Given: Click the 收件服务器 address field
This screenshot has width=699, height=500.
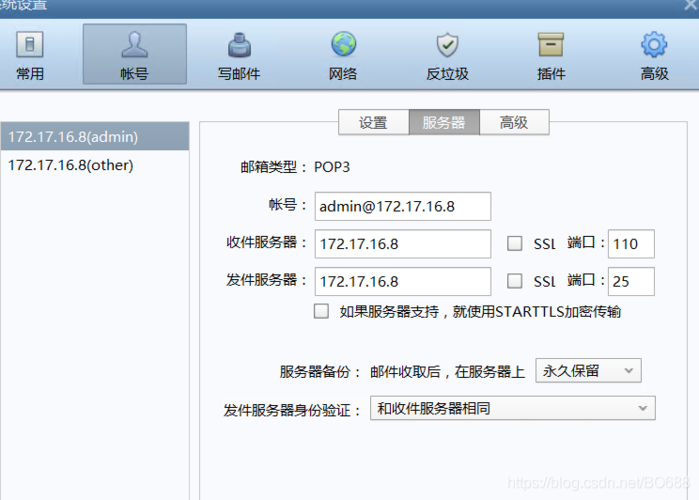Looking at the screenshot, I should [403, 244].
